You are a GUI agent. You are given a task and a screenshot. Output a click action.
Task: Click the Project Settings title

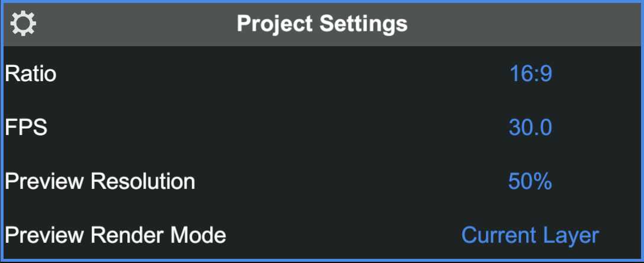pos(322,24)
